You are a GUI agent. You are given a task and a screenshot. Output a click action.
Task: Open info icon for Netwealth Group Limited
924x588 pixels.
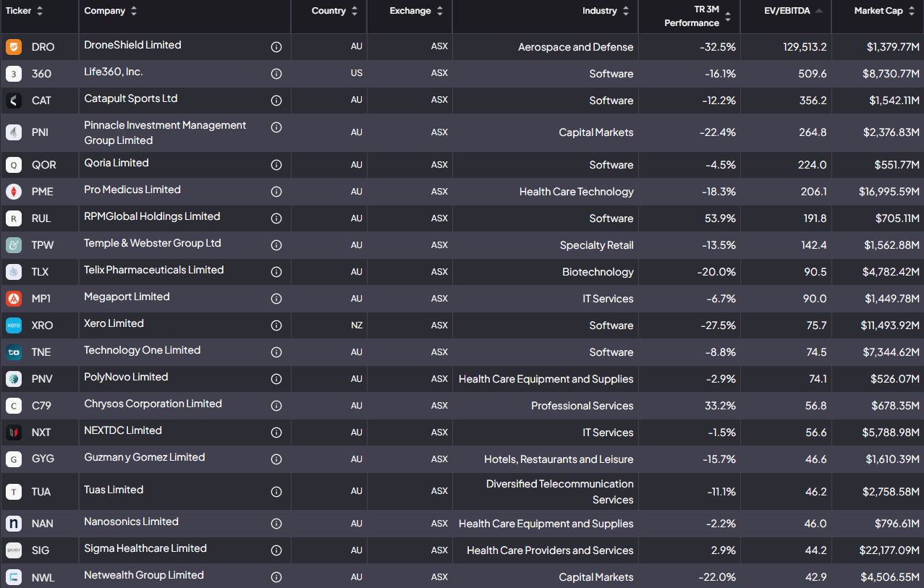tap(276, 577)
